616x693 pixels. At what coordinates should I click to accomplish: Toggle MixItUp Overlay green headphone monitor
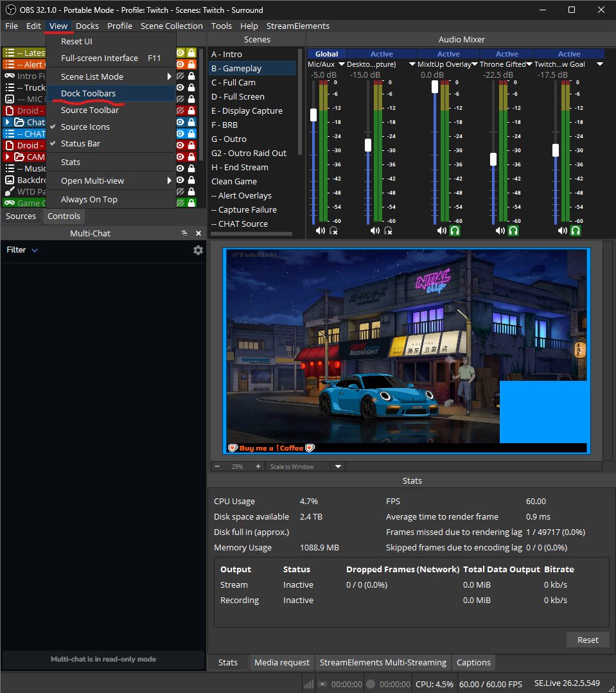tap(455, 231)
